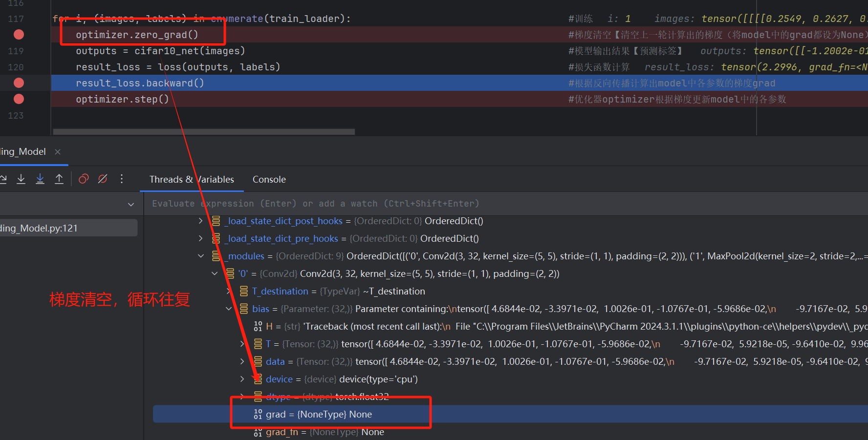Select grad_fn = None variable row

coord(510,432)
